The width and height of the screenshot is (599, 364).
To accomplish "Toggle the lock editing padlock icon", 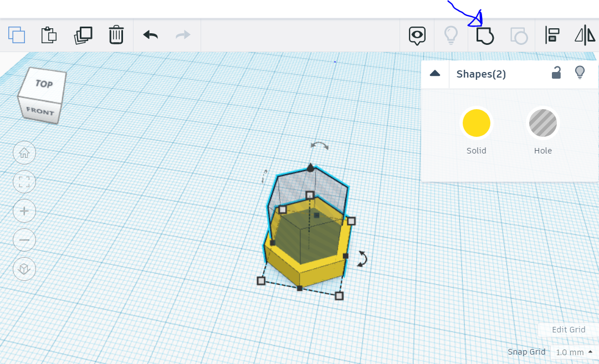I will tap(556, 73).
